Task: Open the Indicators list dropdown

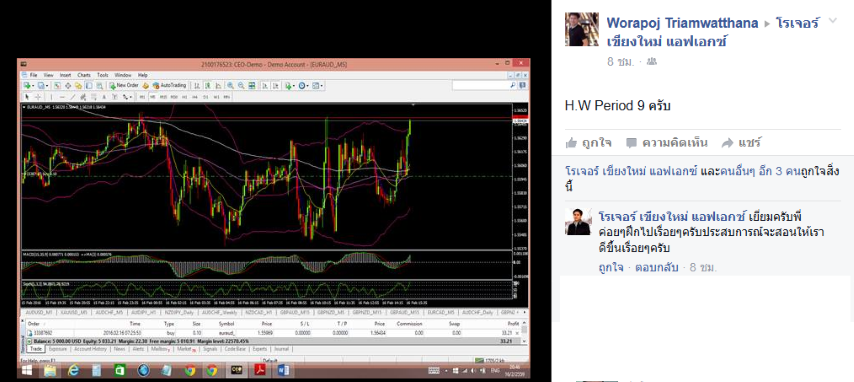Action: tap(290, 86)
